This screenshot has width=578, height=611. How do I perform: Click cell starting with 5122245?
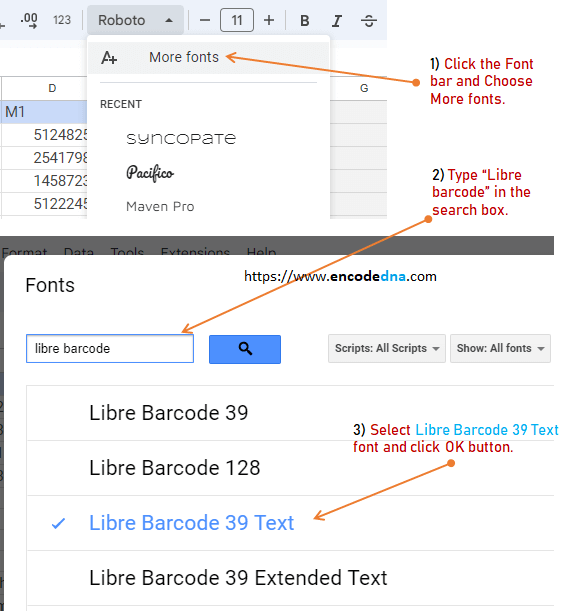click(x=44, y=204)
